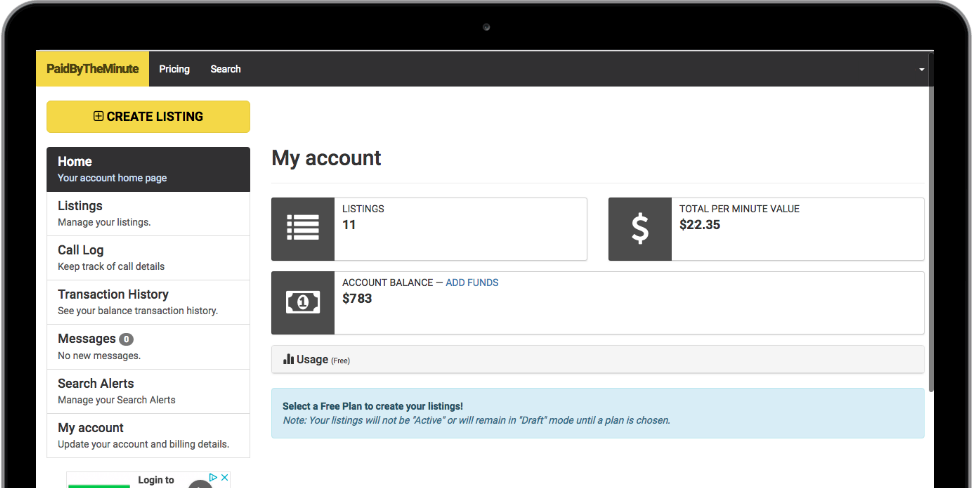
Task: Select Home in the account sidebar
Action: pos(148,169)
